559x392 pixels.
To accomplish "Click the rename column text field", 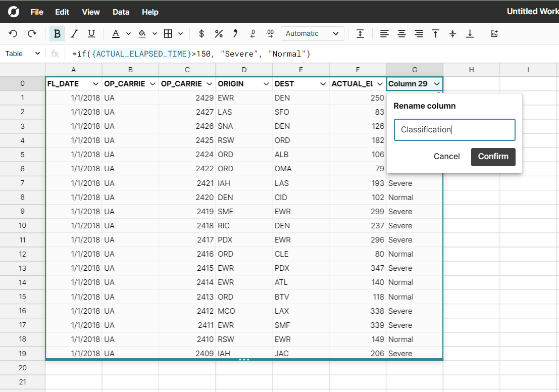I will click(x=454, y=130).
